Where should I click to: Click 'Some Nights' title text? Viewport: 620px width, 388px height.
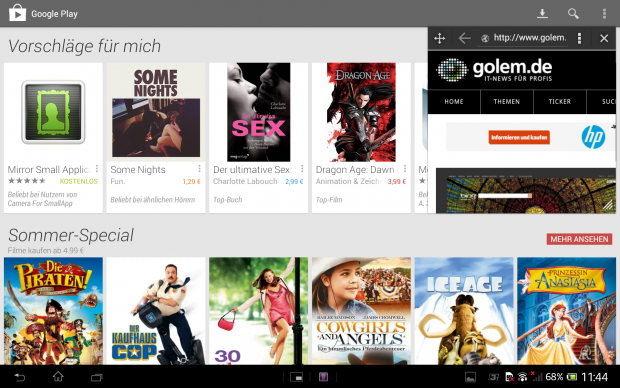(x=138, y=170)
